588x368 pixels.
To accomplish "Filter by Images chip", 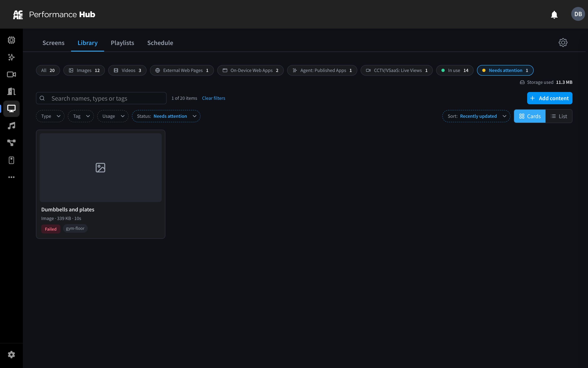I will tap(84, 70).
